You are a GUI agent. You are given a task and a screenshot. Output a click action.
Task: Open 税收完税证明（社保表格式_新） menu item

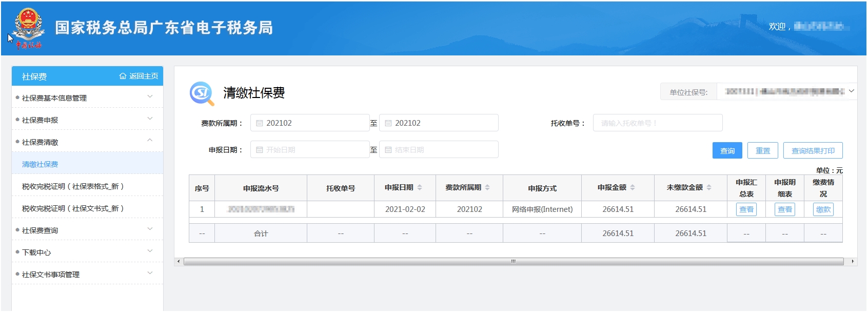click(73, 186)
